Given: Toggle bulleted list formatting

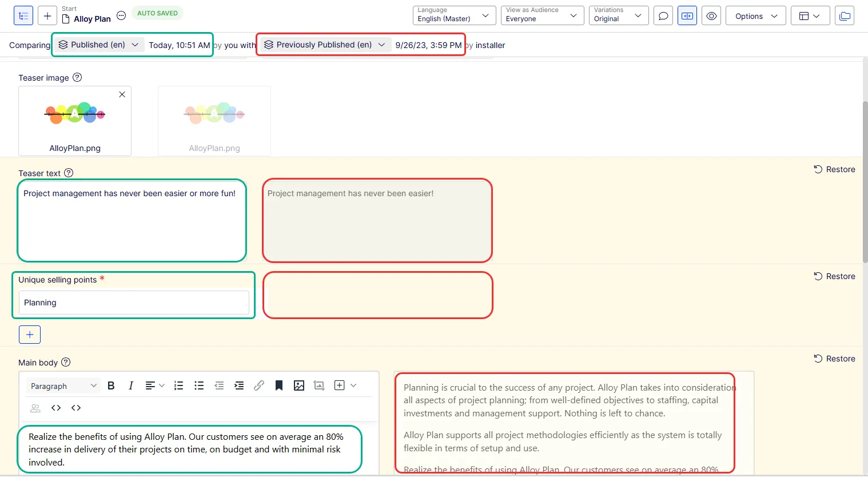Looking at the screenshot, I should coord(199,385).
